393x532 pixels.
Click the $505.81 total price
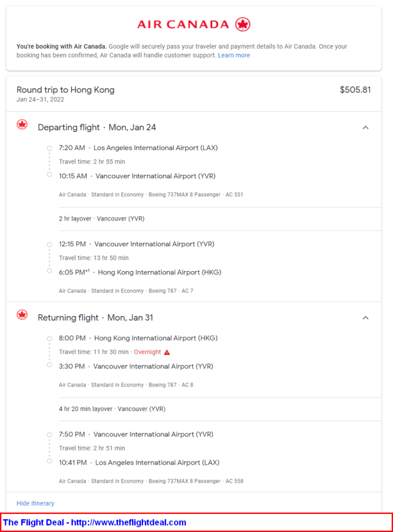(355, 90)
